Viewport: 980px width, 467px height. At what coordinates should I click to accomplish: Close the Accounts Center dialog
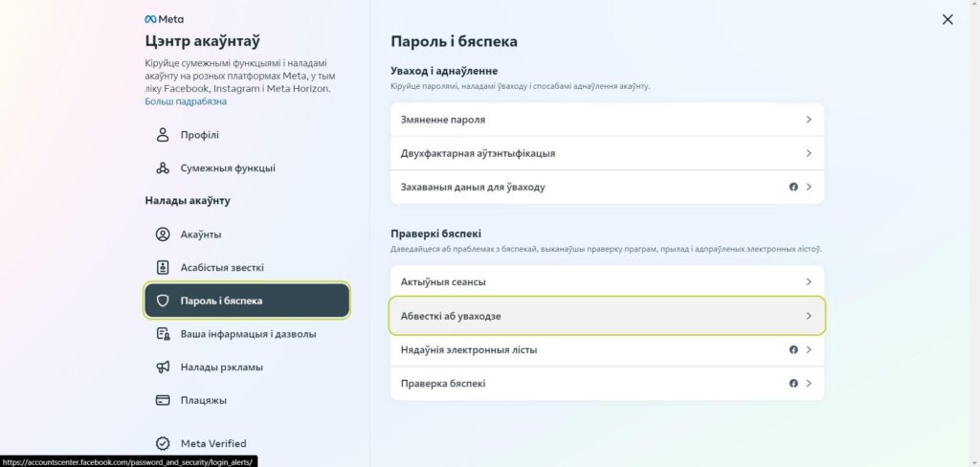pyautogui.click(x=947, y=19)
